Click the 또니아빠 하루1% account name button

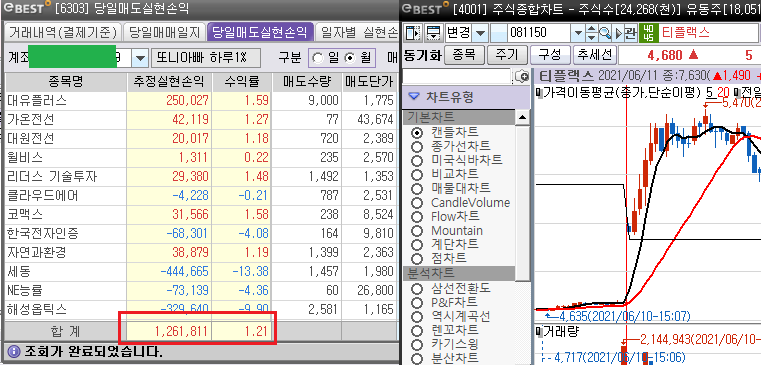(206, 58)
